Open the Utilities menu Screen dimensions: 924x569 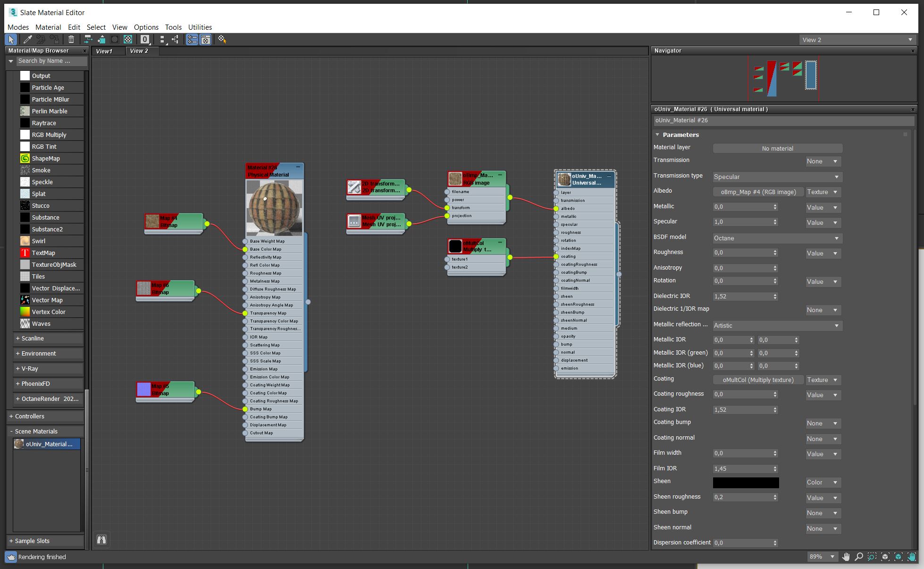tap(200, 27)
